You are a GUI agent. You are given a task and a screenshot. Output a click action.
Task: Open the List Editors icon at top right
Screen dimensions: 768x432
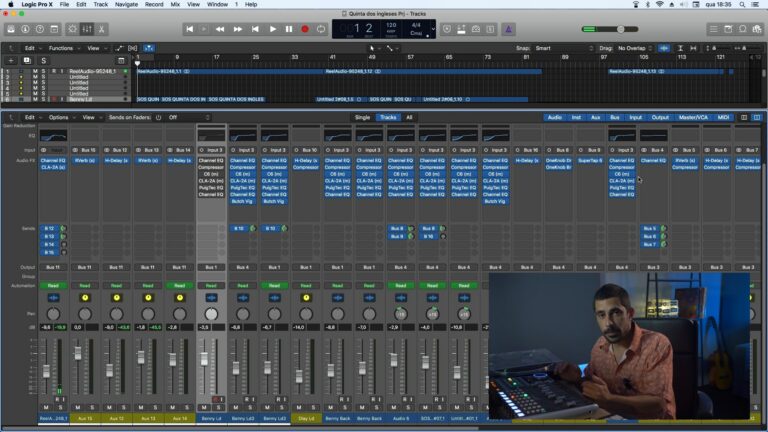(x=714, y=29)
